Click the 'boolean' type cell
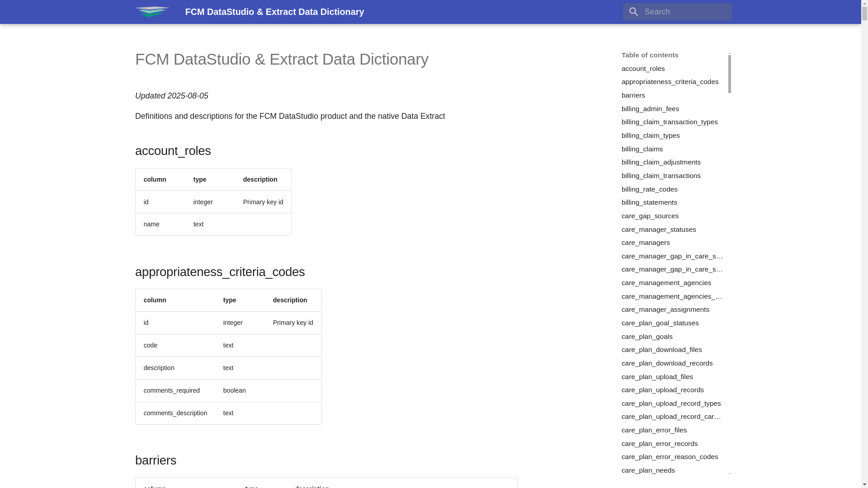The height and width of the screenshot is (488, 868). (x=234, y=390)
